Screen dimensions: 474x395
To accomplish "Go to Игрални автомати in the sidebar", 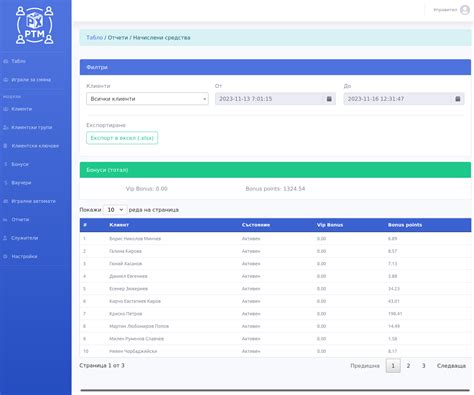I will (33, 201).
